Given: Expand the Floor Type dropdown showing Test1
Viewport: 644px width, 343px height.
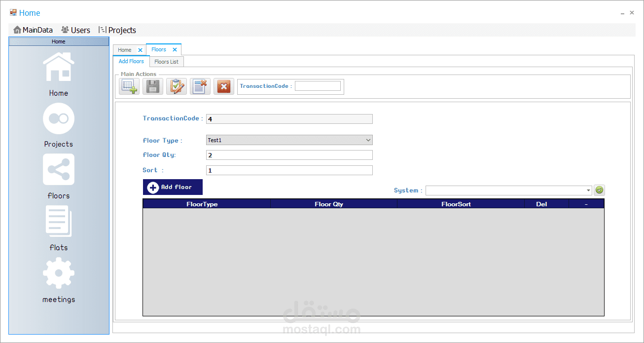Looking at the screenshot, I should click(x=368, y=140).
